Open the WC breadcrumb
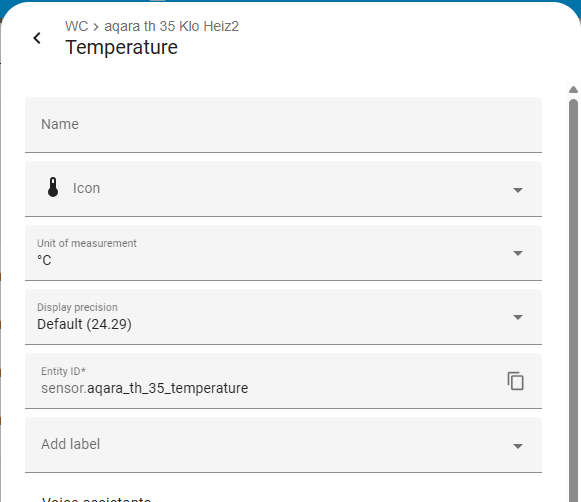 pyautogui.click(x=76, y=26)
